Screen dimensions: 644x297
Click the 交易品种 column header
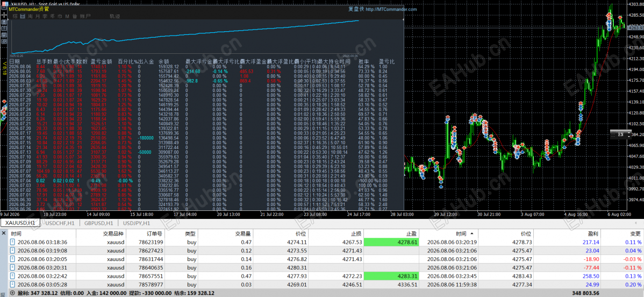[113, 233]
